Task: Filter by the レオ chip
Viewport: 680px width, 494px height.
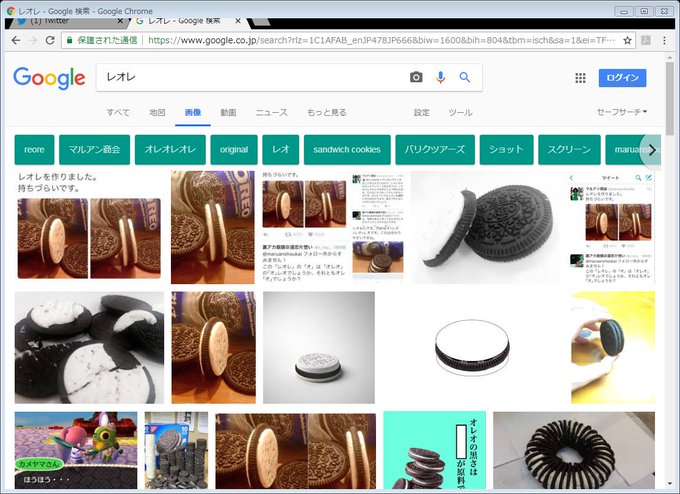Action: pos(281,150)
